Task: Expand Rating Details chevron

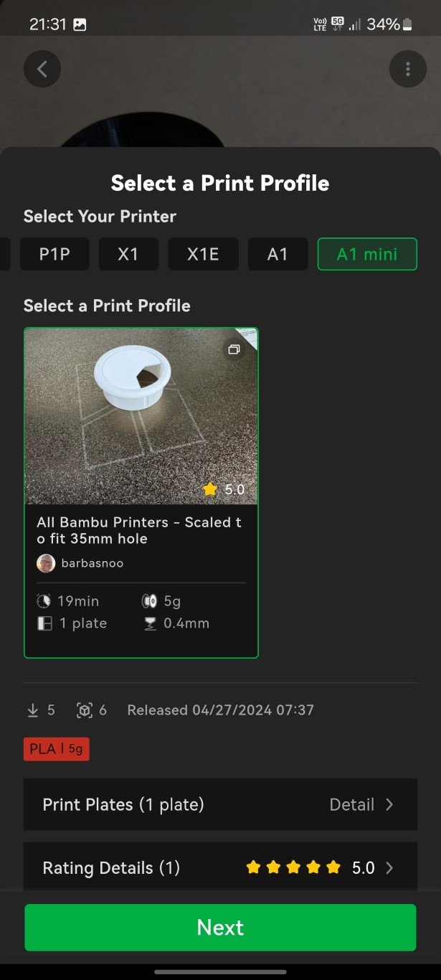Action: pyautogui.click(x=389, y=868)
